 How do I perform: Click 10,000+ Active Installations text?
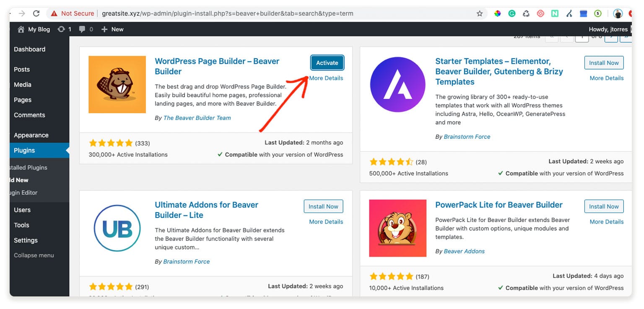coord(406,288)
